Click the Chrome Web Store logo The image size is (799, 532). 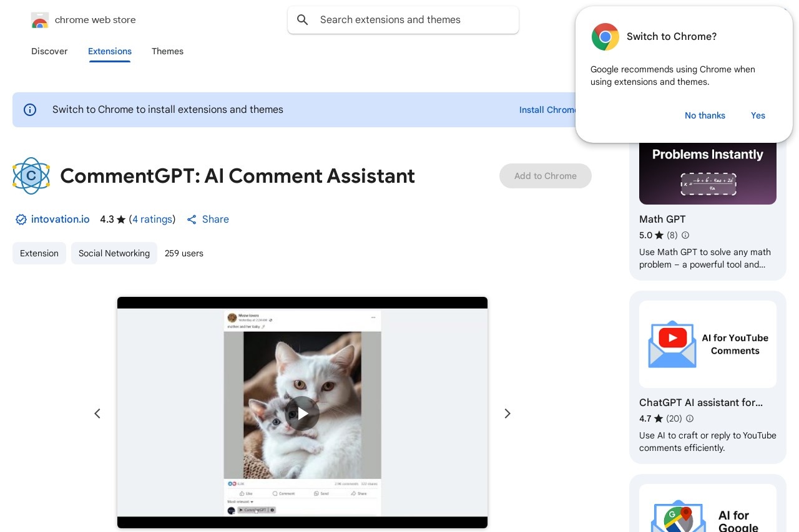coord(40,20)
